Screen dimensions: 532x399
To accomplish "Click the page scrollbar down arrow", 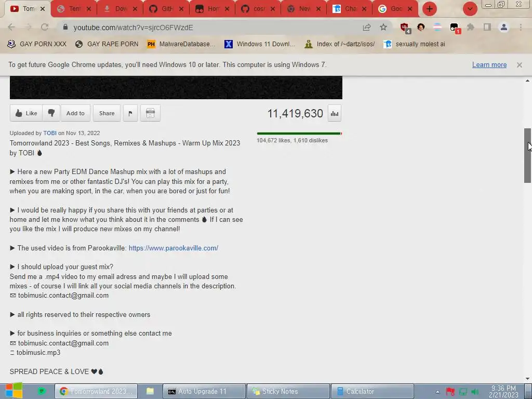I will [x=527, y=379].
